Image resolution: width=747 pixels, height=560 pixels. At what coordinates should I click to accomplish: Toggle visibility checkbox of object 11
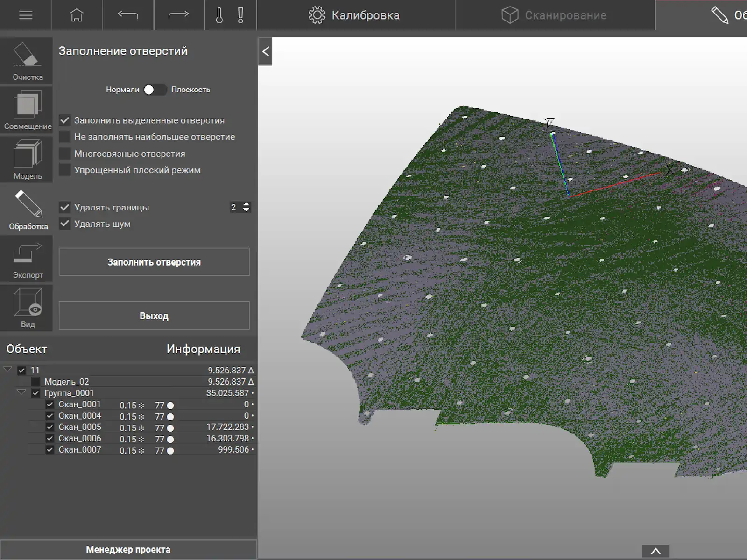pyautogui.click(x=21, y=371)
